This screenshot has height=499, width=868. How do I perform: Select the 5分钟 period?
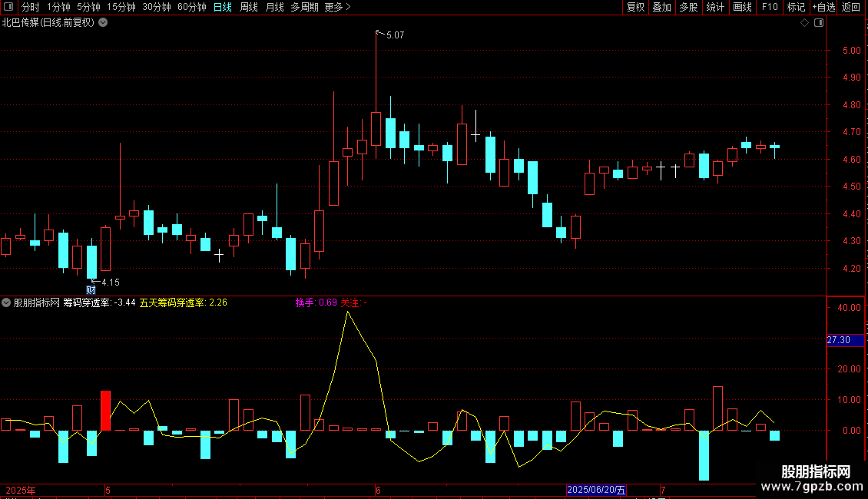pos(88,7)
